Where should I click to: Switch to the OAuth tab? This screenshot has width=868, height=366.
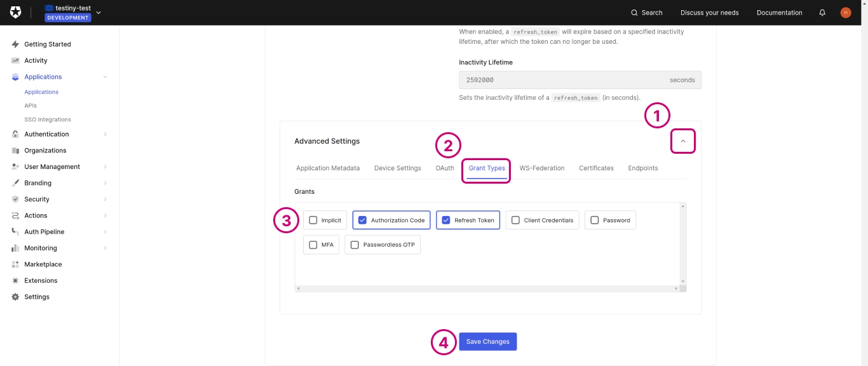tap(445, 168)
